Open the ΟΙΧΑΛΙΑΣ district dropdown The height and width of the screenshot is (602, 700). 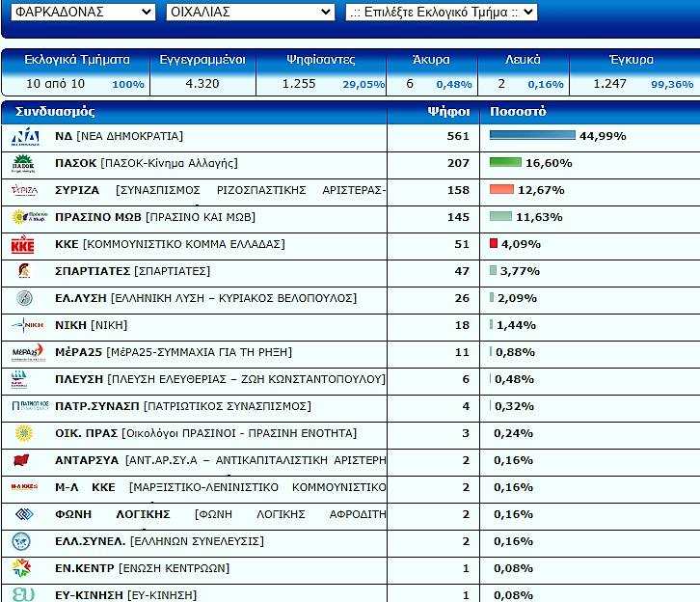250,12
